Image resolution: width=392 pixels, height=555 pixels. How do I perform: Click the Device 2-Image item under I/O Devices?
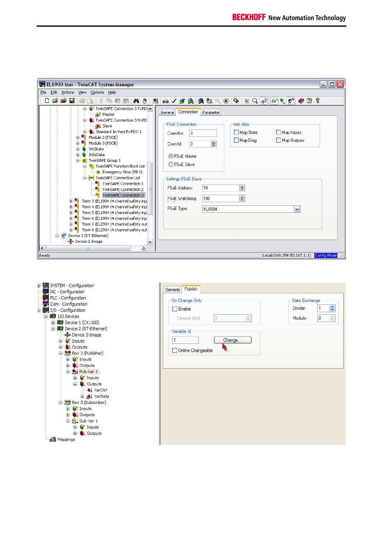[x=86, y=335]
